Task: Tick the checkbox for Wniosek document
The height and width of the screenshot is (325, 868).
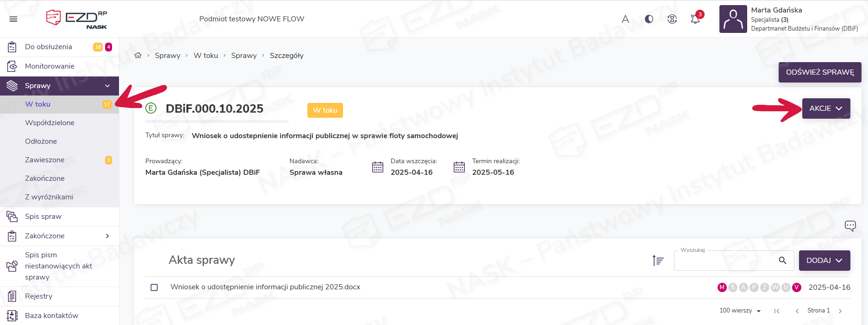Action: click(x=154, y=287)
